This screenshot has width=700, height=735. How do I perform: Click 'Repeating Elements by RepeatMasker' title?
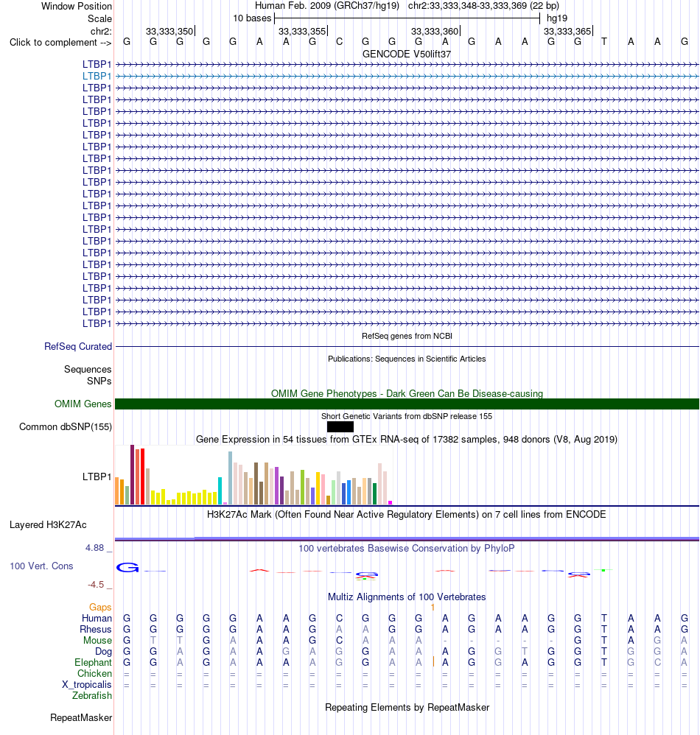pyautogui.click(x=407, y=707)
